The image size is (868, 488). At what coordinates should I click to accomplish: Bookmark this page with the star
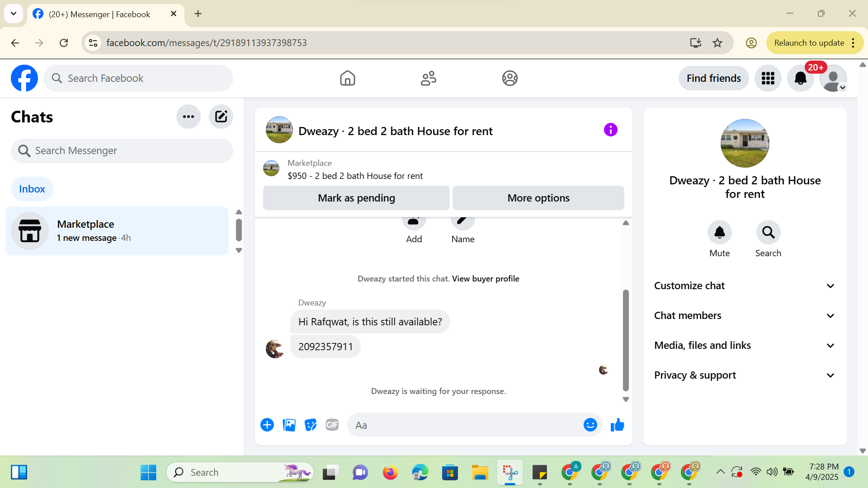[717, 43]
